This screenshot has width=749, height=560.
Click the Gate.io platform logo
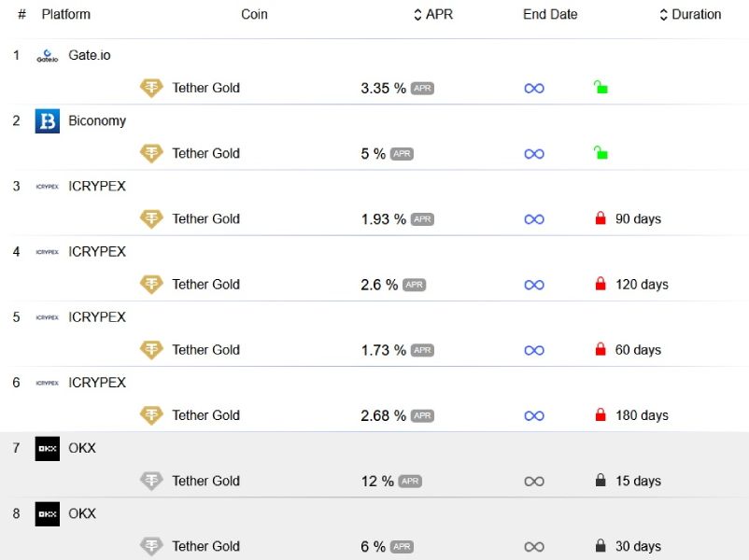48,56
